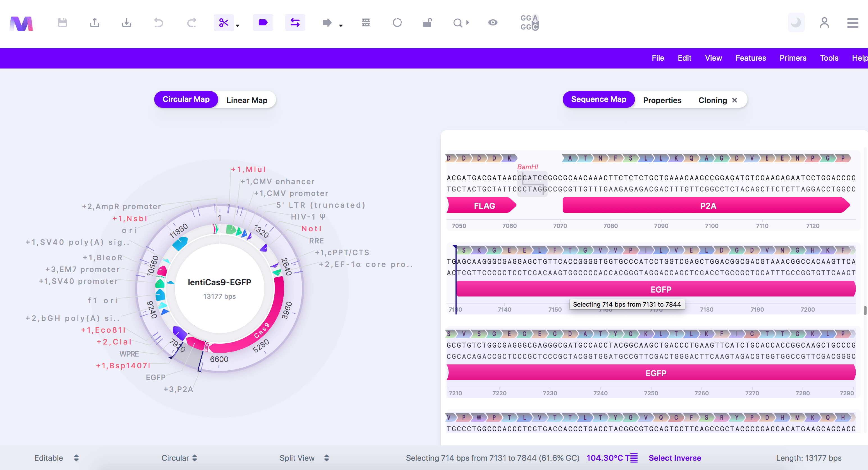Viewport: 868px width, 470px height.
Task: Select EGFP feature bar above position 7180
Action: (x=656, y=289)
